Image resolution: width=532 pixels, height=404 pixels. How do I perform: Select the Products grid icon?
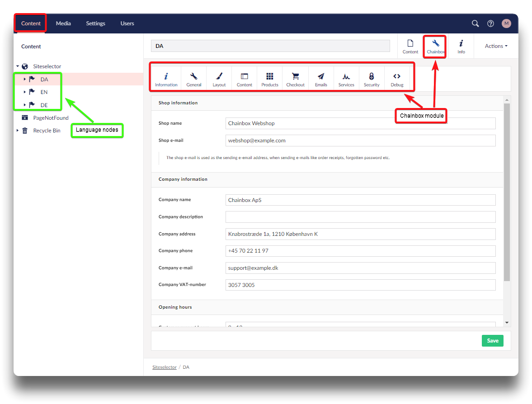pos(269,80)
